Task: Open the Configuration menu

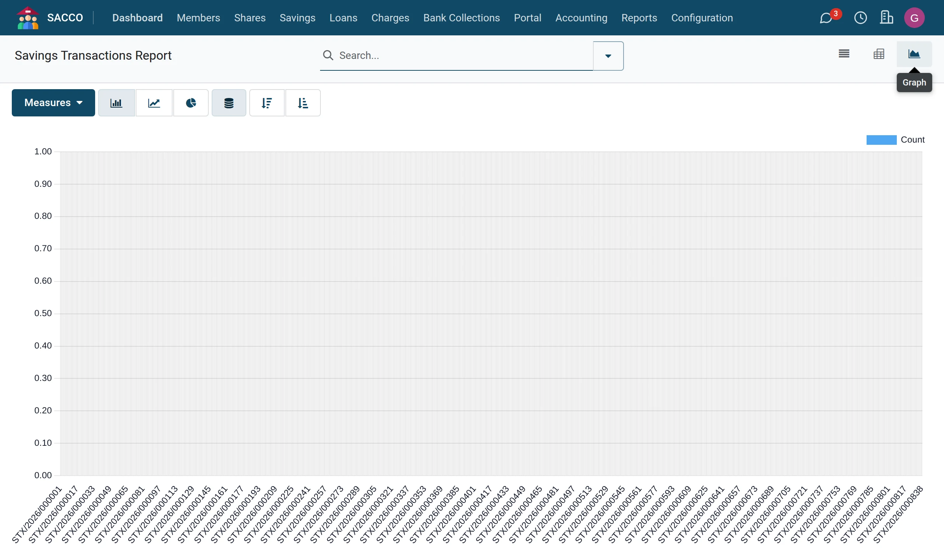Action: [x=702, y=18]
